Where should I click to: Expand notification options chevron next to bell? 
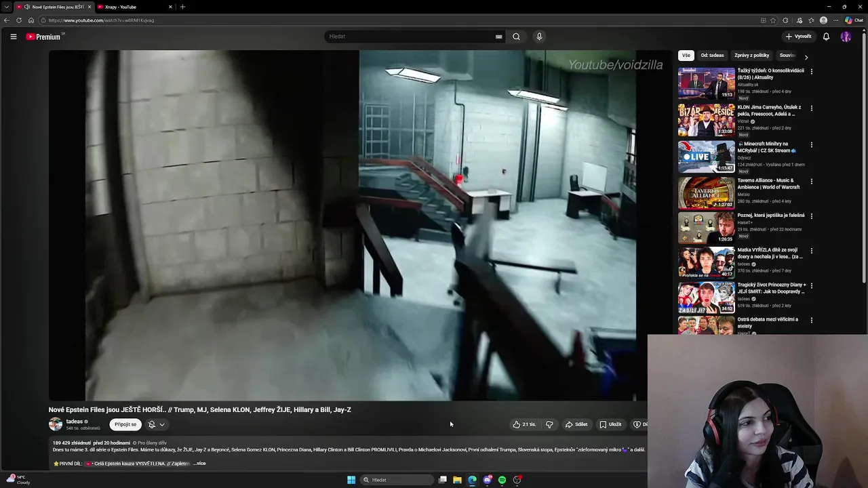coord(162,424)
